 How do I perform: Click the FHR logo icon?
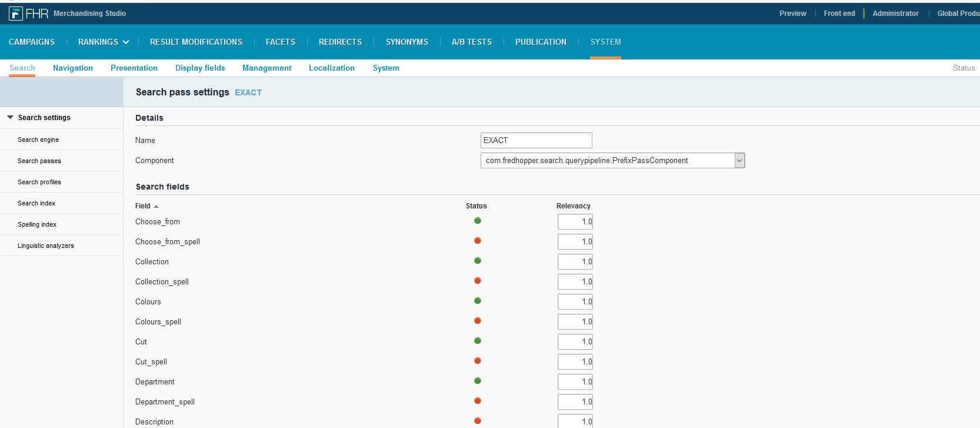(x=16, y=13)
